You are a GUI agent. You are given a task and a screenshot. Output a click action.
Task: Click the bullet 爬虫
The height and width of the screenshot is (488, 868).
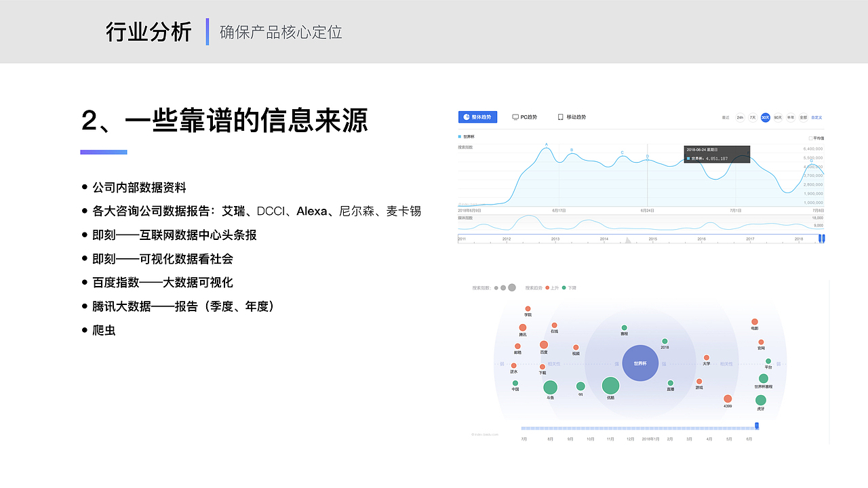click(x=104, y=330)
